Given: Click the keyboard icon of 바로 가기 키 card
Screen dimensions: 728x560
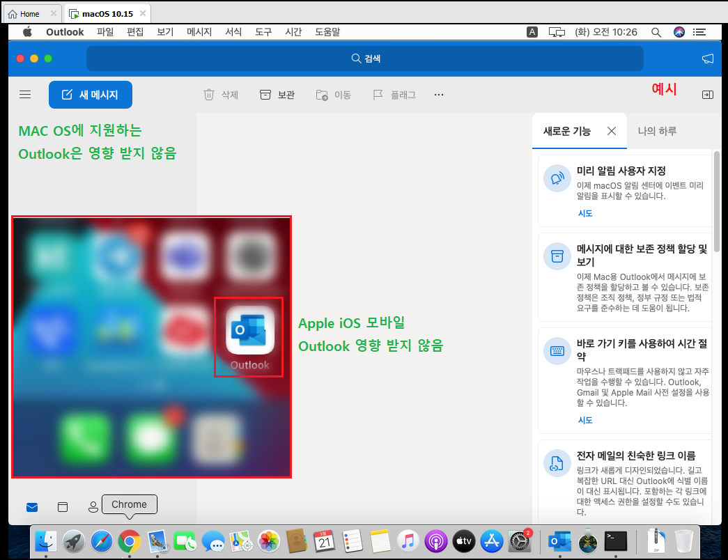Looking at the screenshot, I should [x=557, y=350].
